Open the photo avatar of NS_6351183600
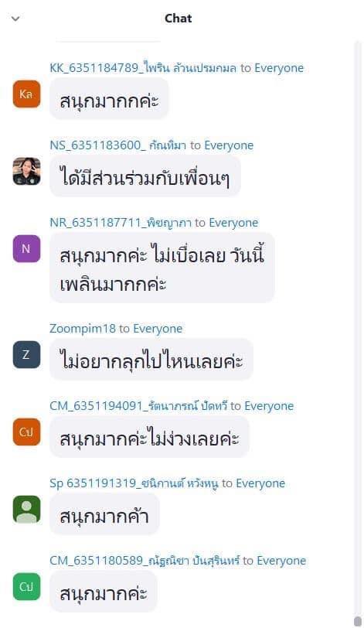Image resolution: width=364 pixels, height=628 pixels. coord(26,172)
